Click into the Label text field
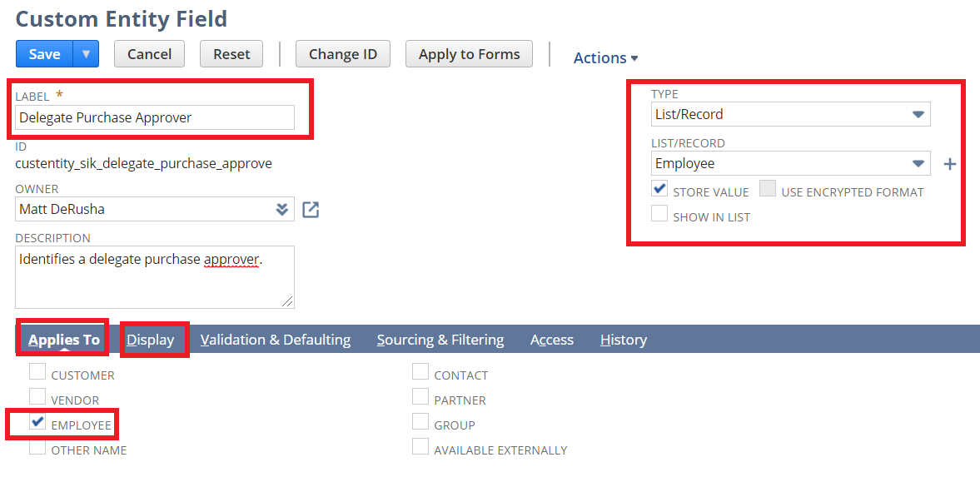Screen dimensions: 980x477 [x=155, y=117]
